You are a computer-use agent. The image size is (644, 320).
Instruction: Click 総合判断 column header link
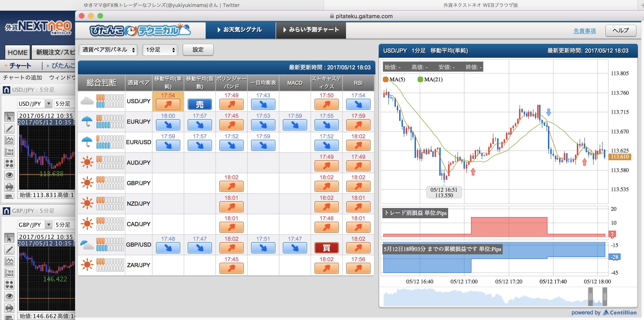[101, 82]
